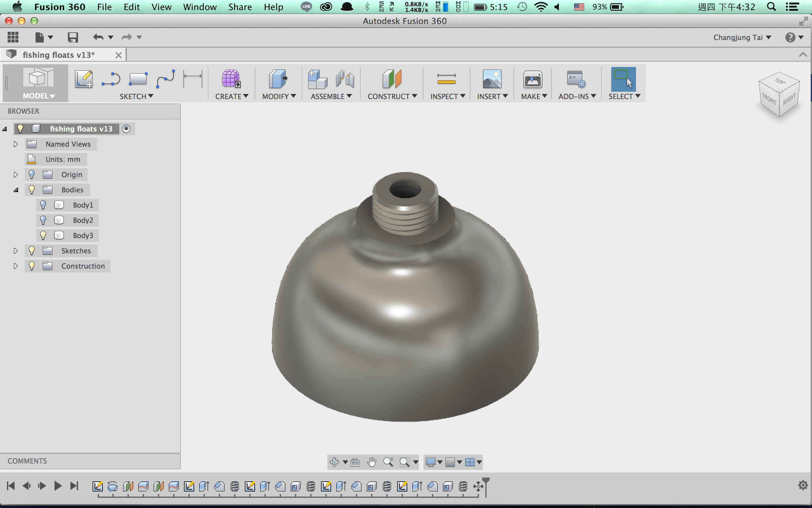The width and height of the screenshot is (812, 508).
Task: Open the SKETCH dropdown menu
Action: pos(136,97)
